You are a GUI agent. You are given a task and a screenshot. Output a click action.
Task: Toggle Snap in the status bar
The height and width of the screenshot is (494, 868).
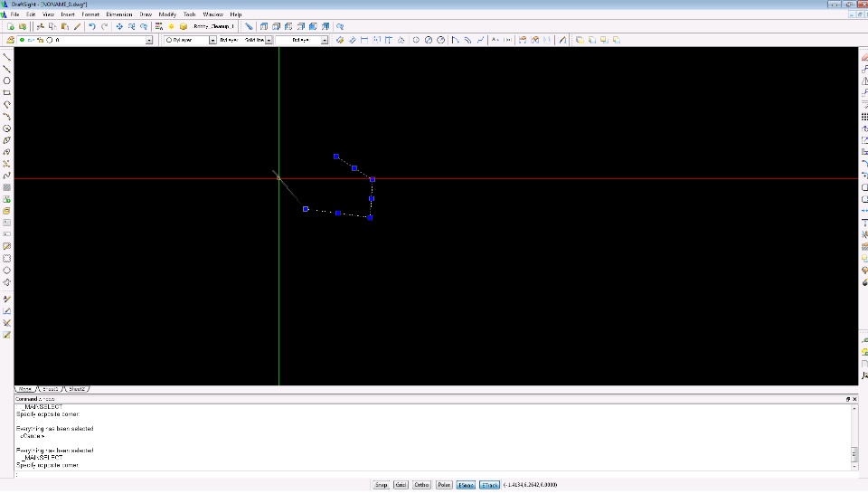click(x=381, y=485)
